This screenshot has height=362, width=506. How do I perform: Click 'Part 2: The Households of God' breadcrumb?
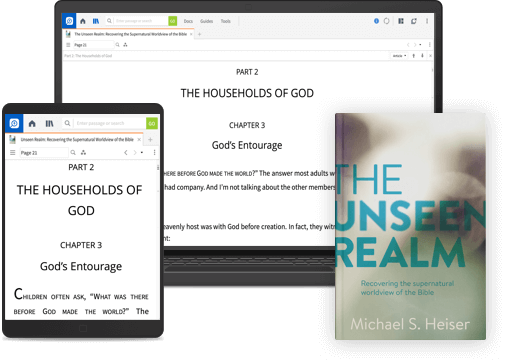(x=88, y=56)
